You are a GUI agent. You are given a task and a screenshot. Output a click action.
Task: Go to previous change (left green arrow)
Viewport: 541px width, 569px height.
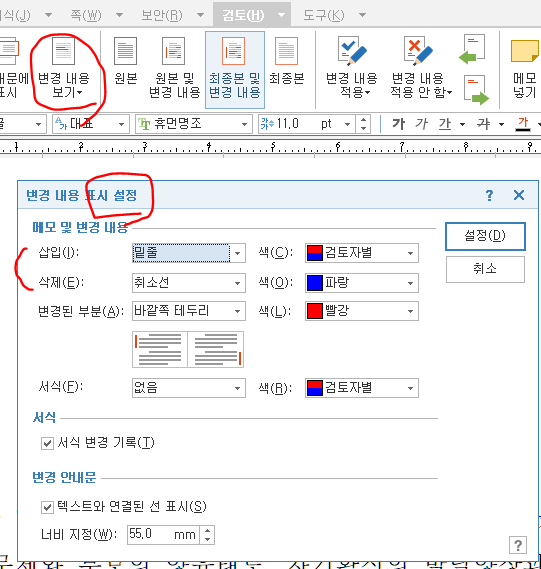pos(472,49)
